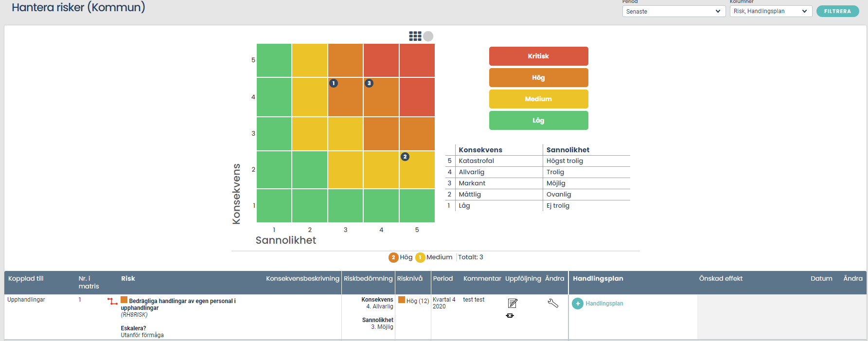
Task: Click the Risknivå column header
Action: [409, 279]
